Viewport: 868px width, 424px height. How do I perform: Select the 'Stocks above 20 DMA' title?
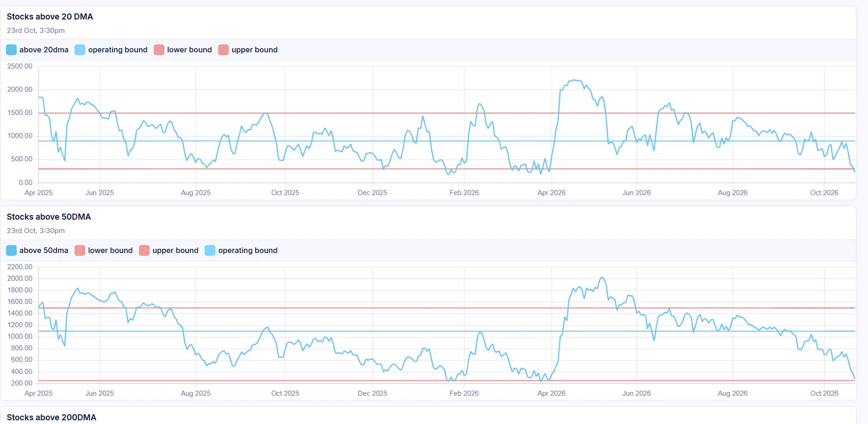click(x=50, y=17)
